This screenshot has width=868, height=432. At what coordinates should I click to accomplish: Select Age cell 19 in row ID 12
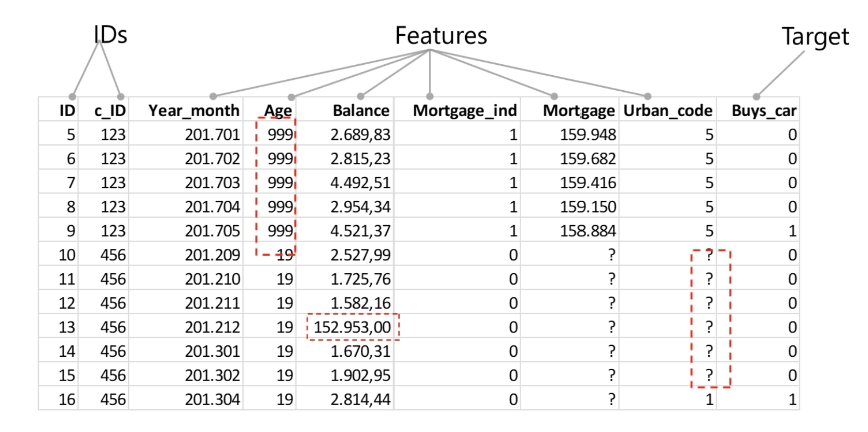pyautogui.click(x=285, y=303)
